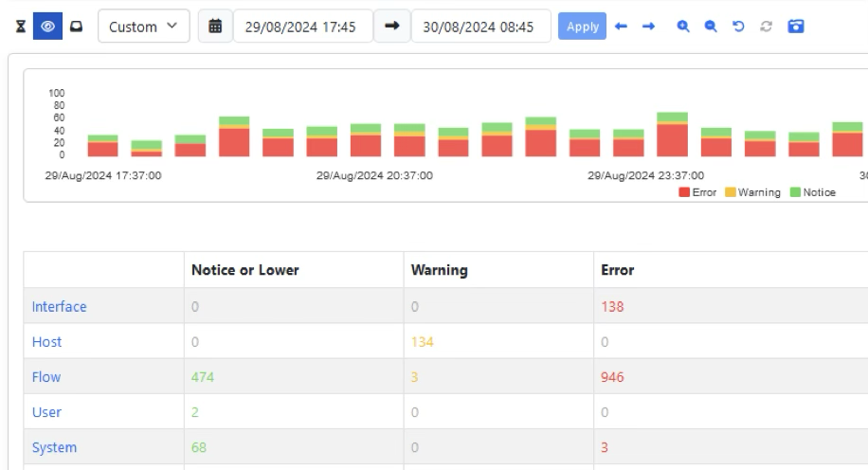
Task: Edit the start date field 29/08/2024 17:45
Action: coord(303,26)
